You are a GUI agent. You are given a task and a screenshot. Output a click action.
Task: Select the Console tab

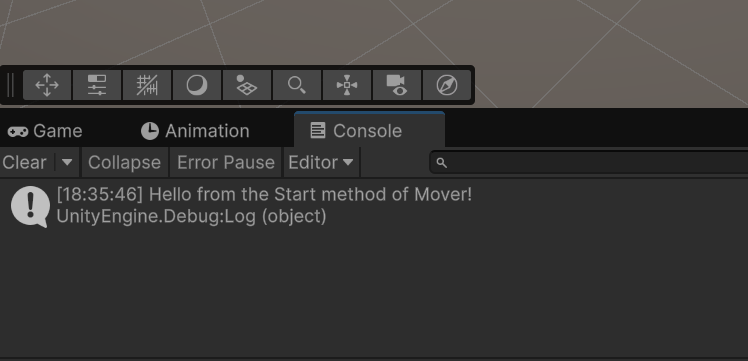pyautogui.click(x=369, y=130)
